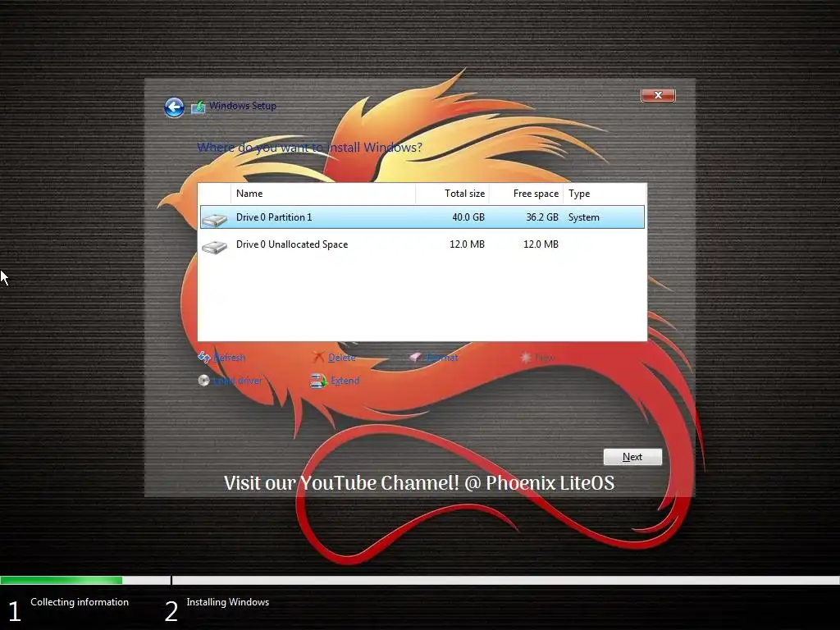
Task: Sort drives by the Name column header
Action: (x=323, y=194)
